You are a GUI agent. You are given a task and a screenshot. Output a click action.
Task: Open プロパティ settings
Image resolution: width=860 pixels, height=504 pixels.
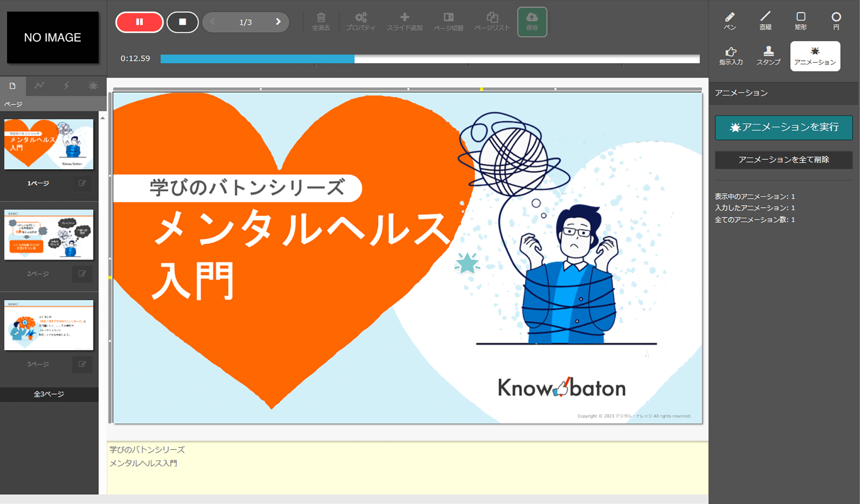click(360, 22)
